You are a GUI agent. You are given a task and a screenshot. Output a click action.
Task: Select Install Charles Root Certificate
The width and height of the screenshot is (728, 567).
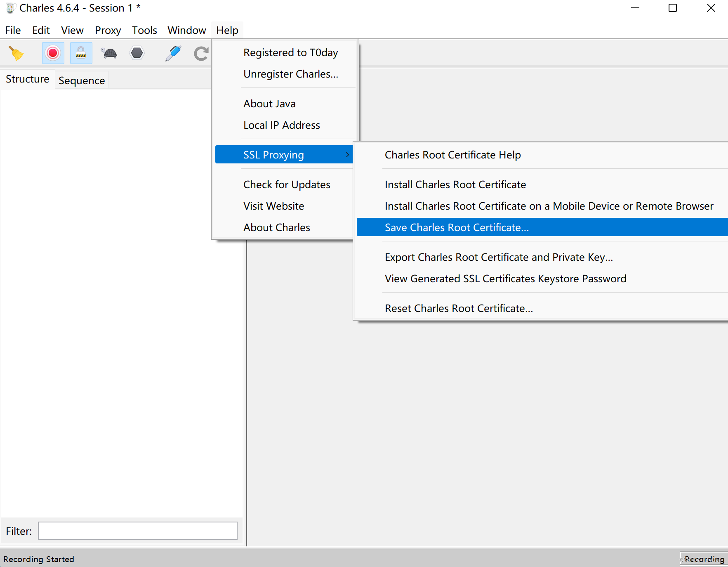(x=542, y=184)
